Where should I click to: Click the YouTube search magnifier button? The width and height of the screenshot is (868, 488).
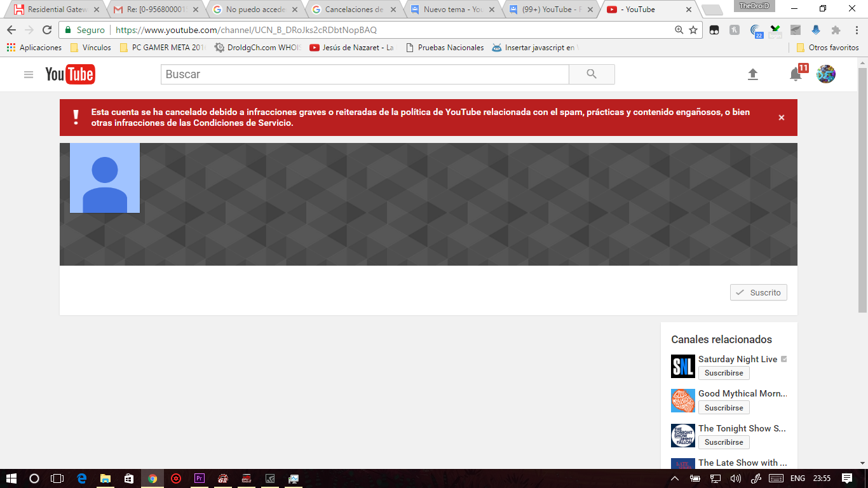click(x=592, y=74)
